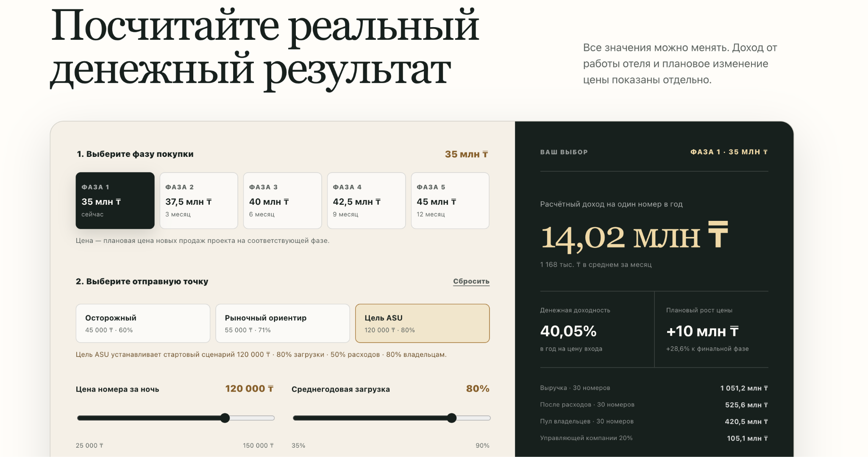Click the 90% maximum occupancy label
The width and height of the screenshot is (868, 457).
[x=482, y=446]
